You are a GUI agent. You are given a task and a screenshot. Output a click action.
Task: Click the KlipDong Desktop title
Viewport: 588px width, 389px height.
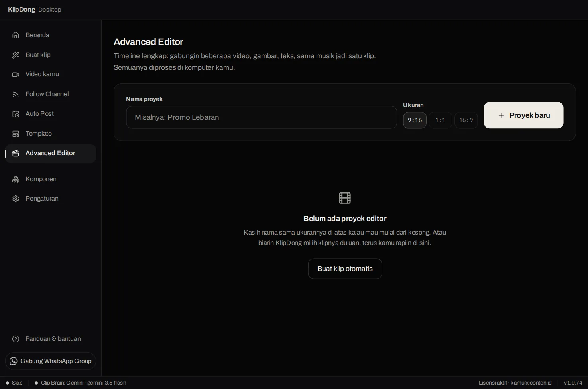click(x=35, y=10)
